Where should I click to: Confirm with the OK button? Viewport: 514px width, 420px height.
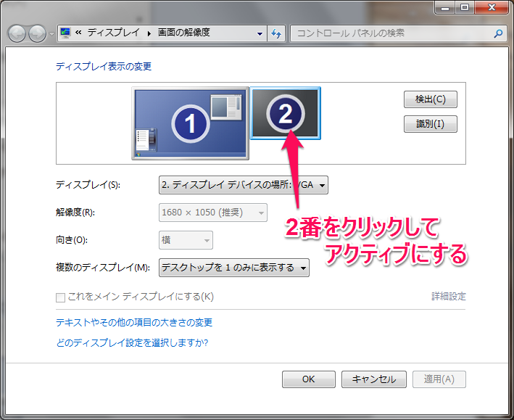pyautogui.click(x=308, y=379)
